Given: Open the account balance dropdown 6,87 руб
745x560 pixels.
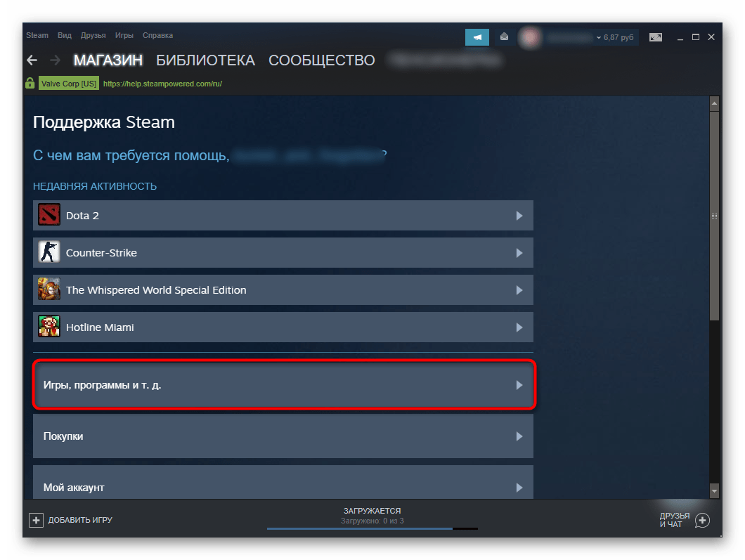Looking at the screenshot, I should click(615, 37).
